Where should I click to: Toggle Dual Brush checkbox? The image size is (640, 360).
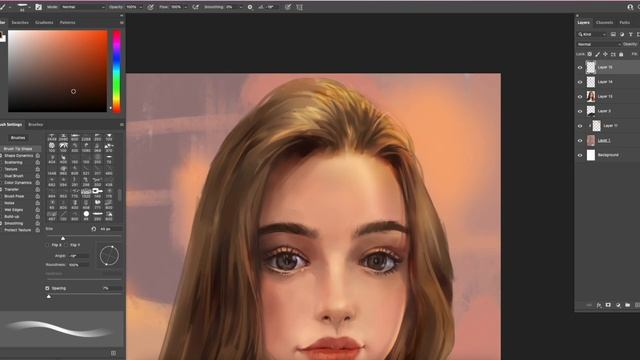[x=1, y=176]
